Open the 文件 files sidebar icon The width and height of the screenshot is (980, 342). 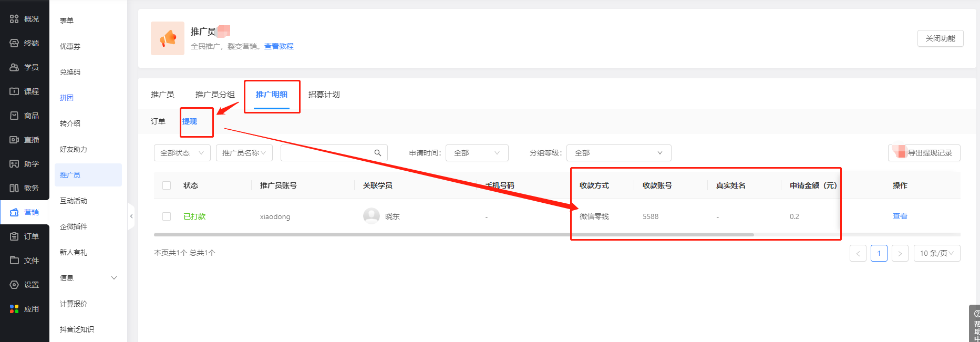click(14, 261)
